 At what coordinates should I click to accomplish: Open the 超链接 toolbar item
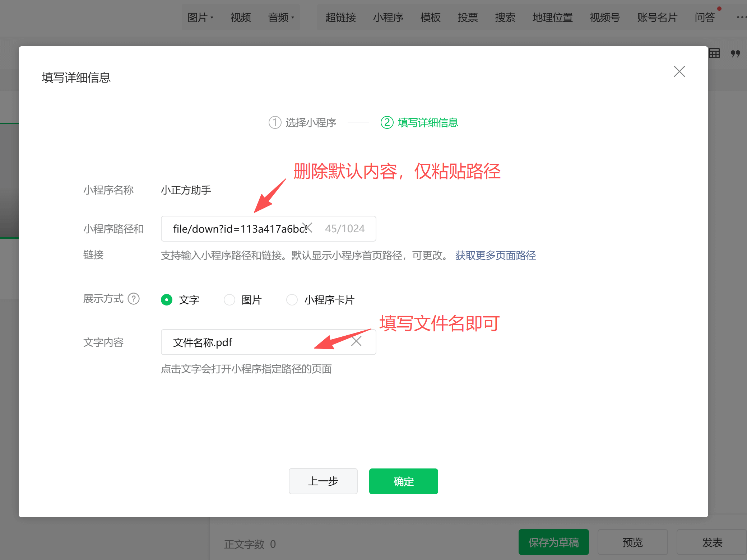340,17
